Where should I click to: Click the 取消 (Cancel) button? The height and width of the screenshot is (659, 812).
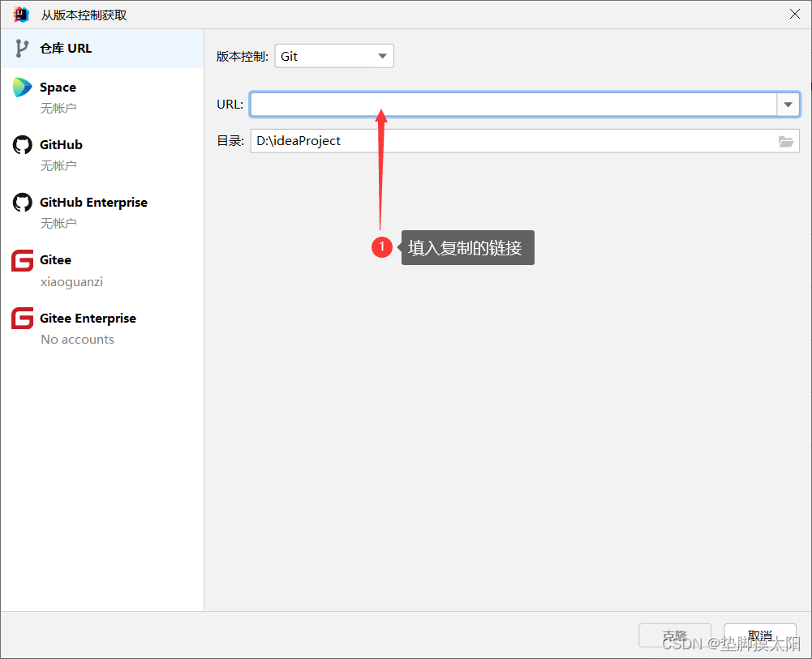(760, 635)
